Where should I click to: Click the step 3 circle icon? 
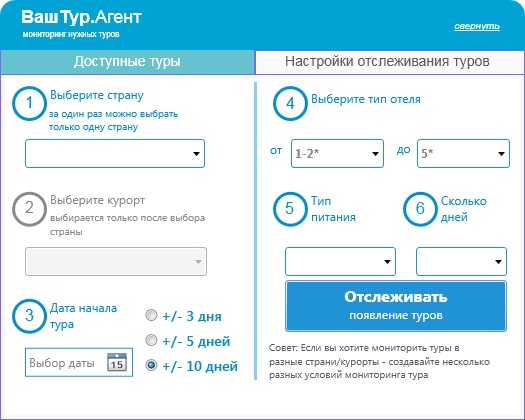(29, 316)
